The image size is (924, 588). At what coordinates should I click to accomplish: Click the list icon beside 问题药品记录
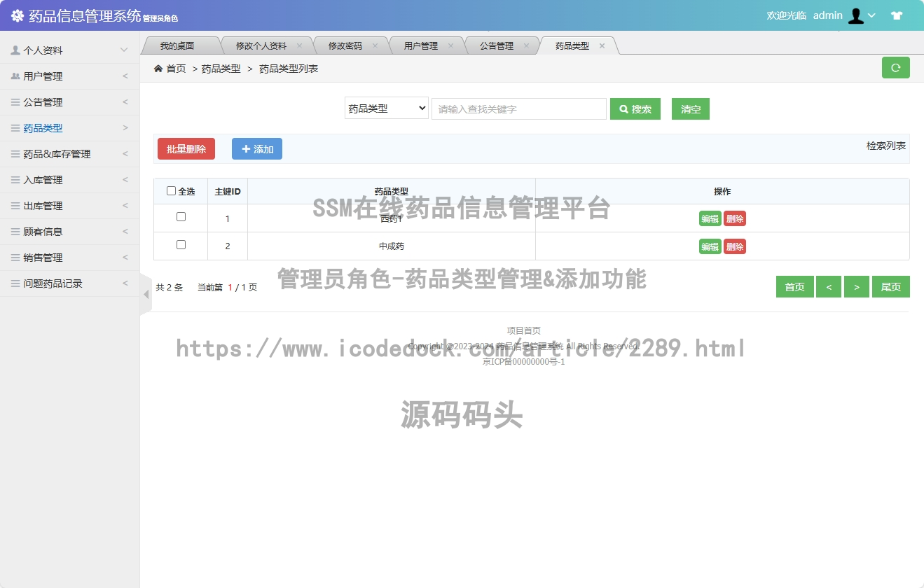click(x=15, y=283)
